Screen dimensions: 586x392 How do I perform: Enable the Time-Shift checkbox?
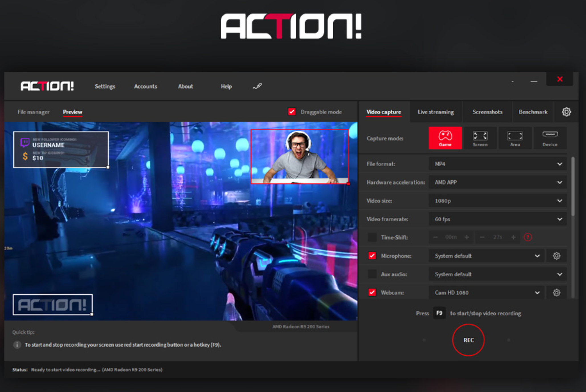[372, 237]
